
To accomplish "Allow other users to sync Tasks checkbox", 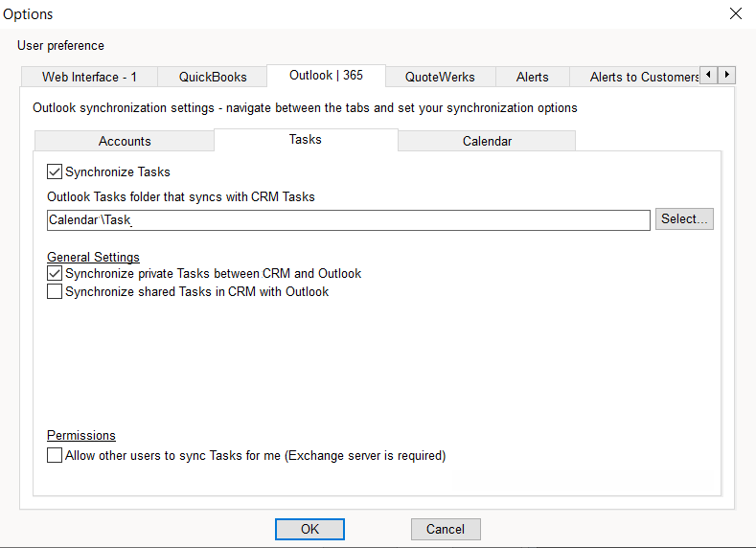I will (55, 456).
